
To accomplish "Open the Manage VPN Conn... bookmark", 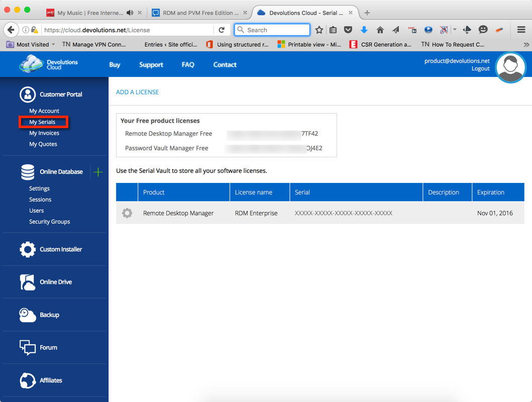I will 94,44.
